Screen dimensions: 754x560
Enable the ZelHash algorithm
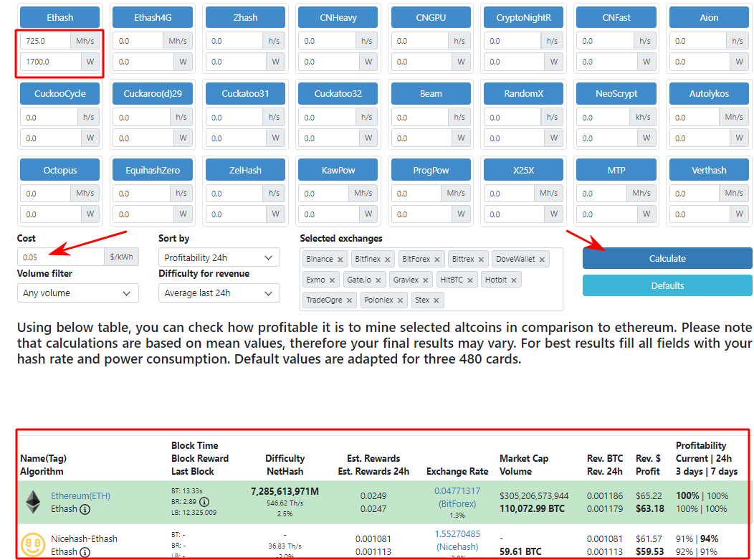tap(245, 171)
